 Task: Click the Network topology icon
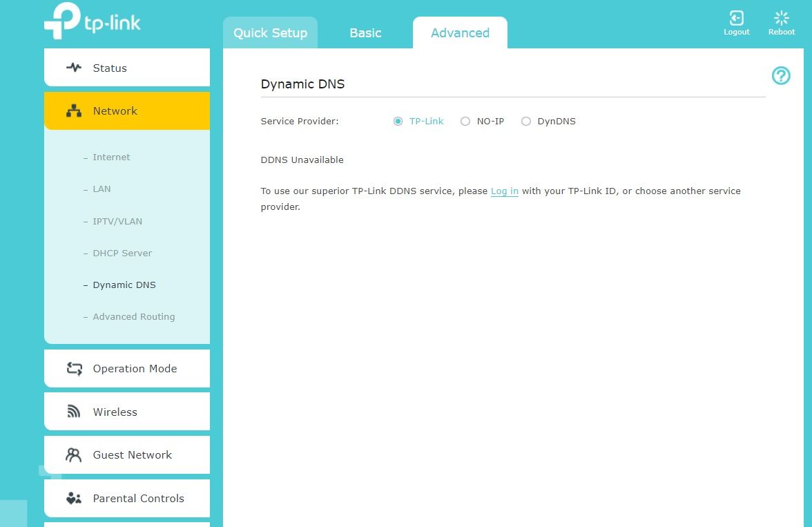pos(74,111)
